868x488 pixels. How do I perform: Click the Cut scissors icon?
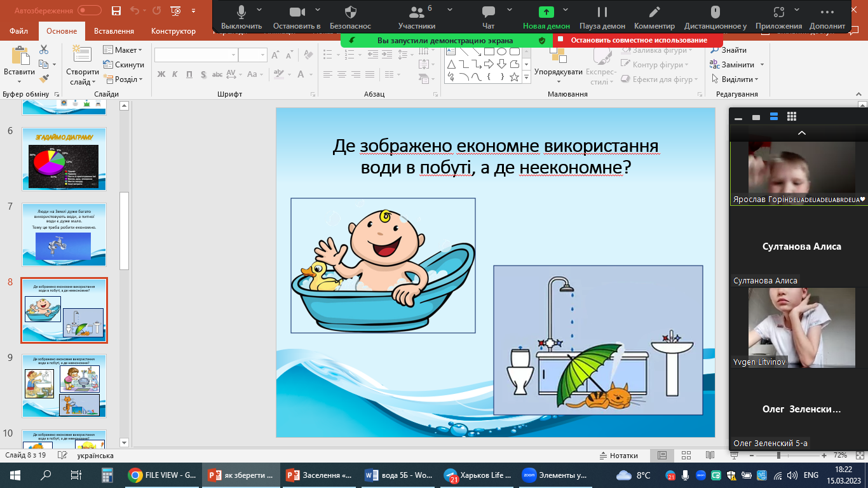tap(44, 50)
